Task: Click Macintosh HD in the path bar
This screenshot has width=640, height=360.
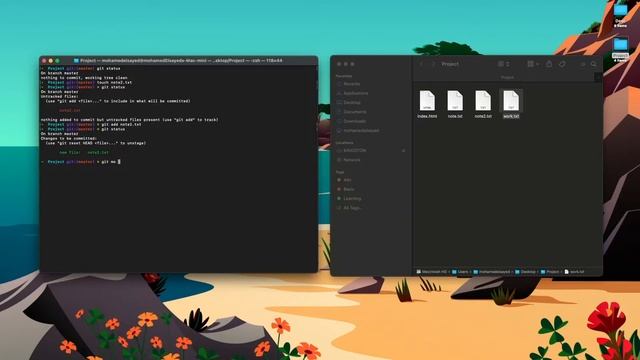Action: 432,272
